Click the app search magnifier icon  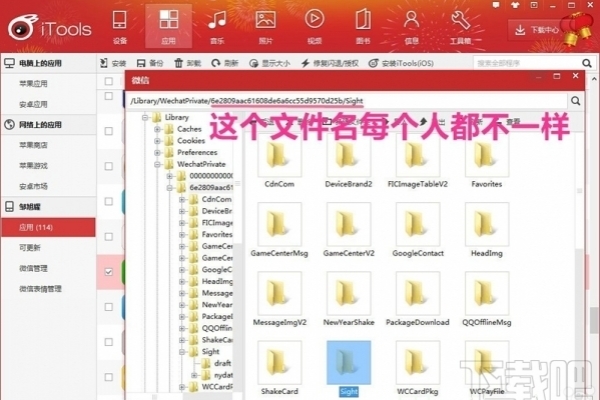[x=587, y=63]
